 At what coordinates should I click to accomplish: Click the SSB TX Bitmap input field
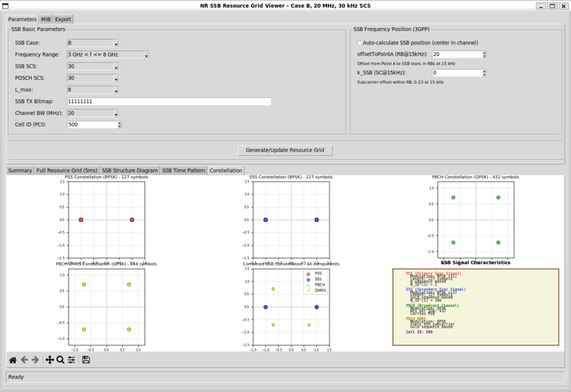tap(169, 102)
